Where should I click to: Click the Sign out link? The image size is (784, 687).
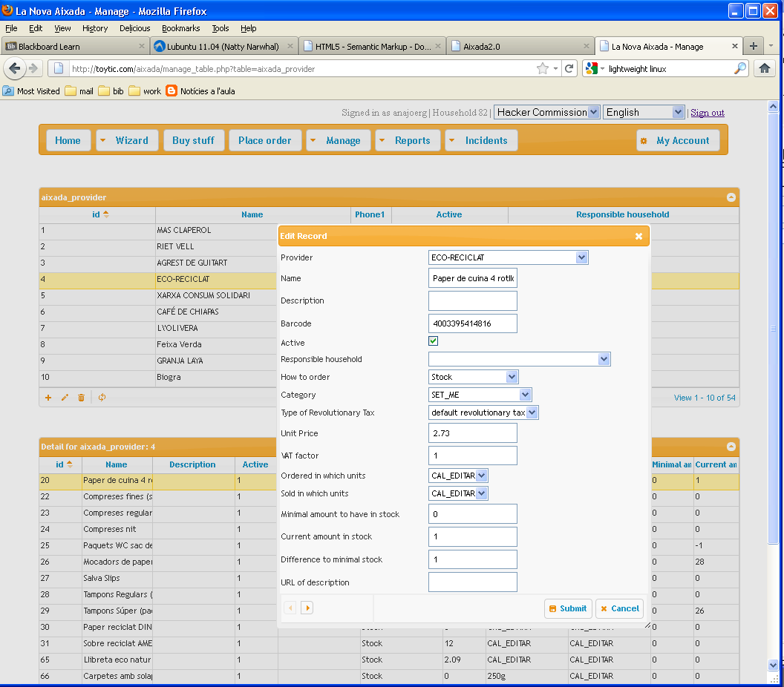pos(708,113)
